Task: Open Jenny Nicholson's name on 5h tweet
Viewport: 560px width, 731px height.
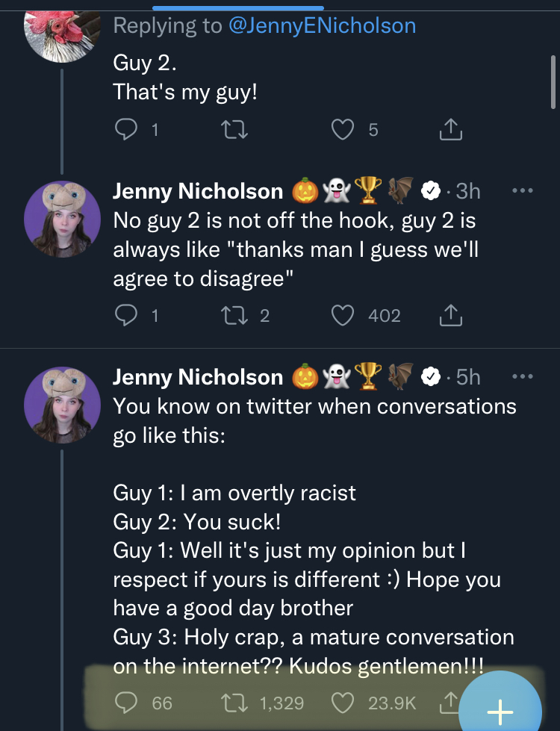Action: (198, 377)
